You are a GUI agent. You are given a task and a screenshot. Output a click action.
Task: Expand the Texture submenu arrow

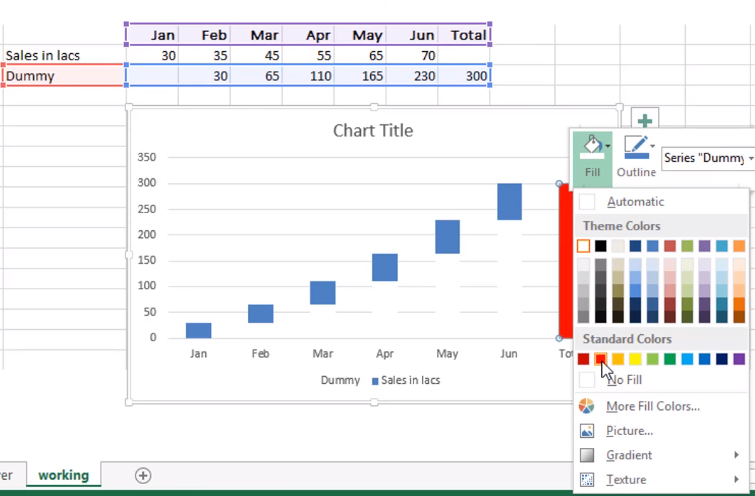pyautogui.click(x=736, y=480)
